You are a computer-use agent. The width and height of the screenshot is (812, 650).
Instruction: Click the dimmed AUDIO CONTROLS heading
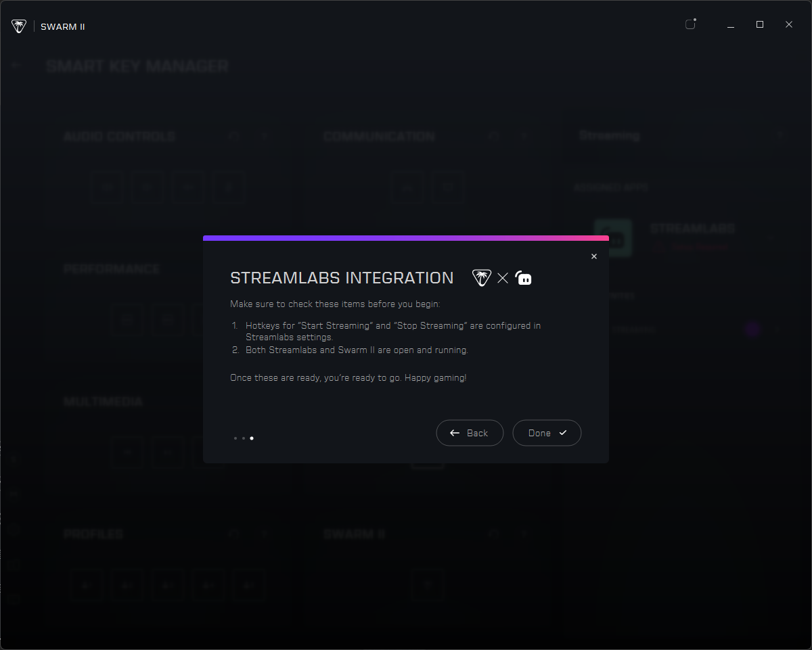coord(119,136)
